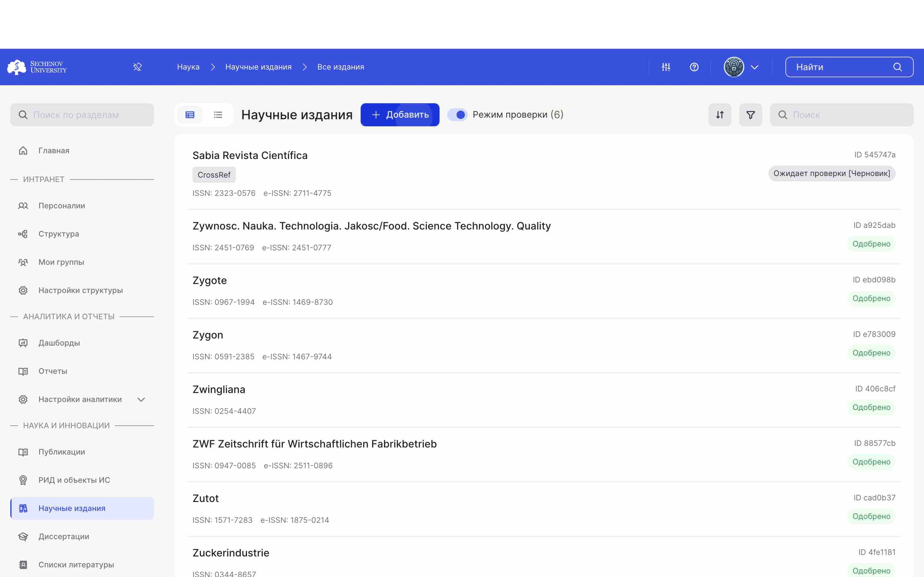Click the grid view icon

click(190, 114)
